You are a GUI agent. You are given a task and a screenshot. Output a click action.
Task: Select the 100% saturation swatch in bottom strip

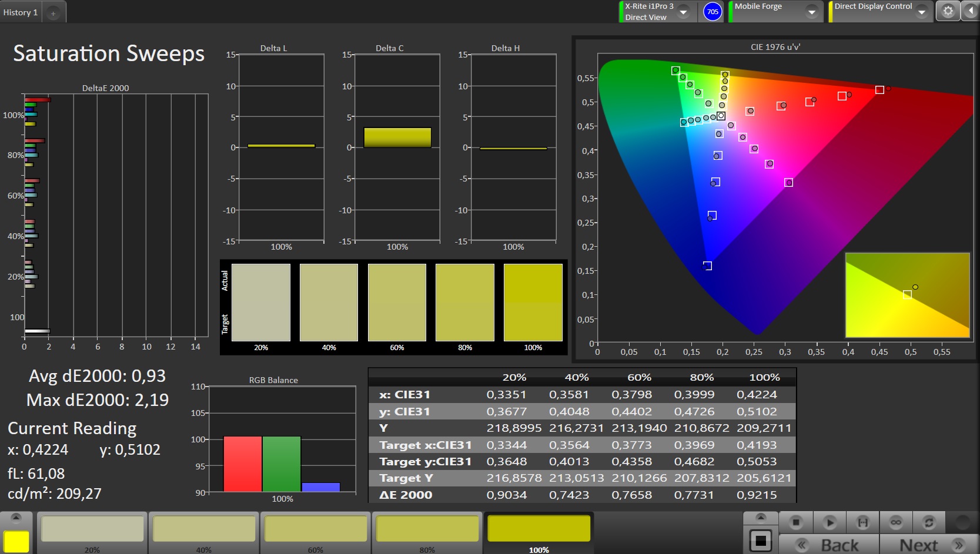[x=539, y=529]
